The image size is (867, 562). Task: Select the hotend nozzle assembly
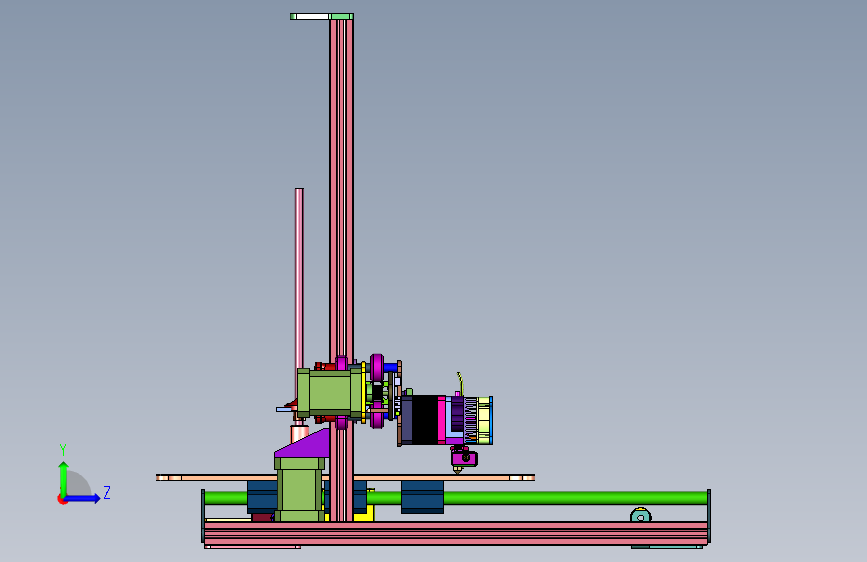(x=463, y=459)
